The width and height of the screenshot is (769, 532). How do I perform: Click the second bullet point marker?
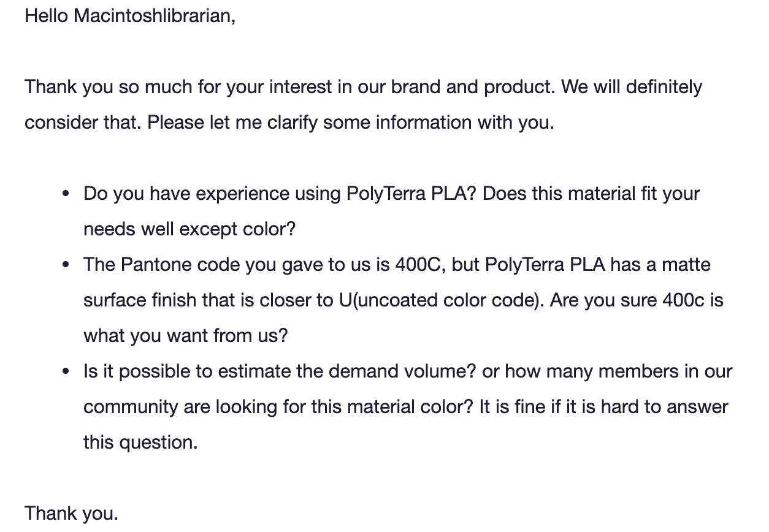pyautogui.click(x=66, y=265)
